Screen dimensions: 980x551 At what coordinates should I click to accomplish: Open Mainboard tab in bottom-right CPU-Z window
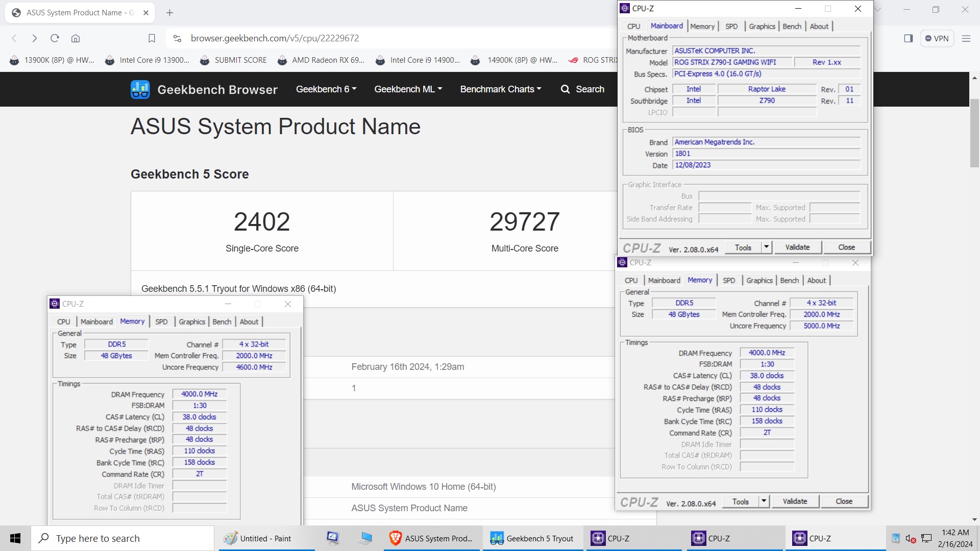664,281
